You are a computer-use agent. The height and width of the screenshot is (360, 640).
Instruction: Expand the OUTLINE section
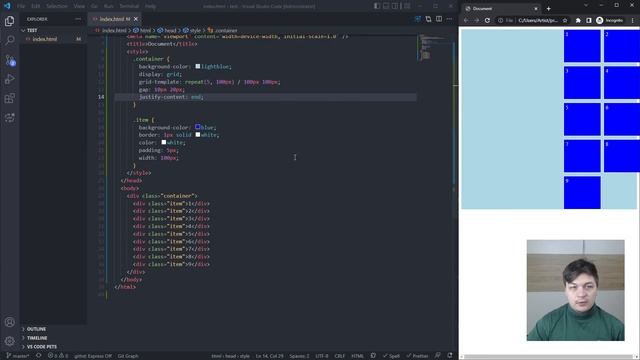point(53,329)
